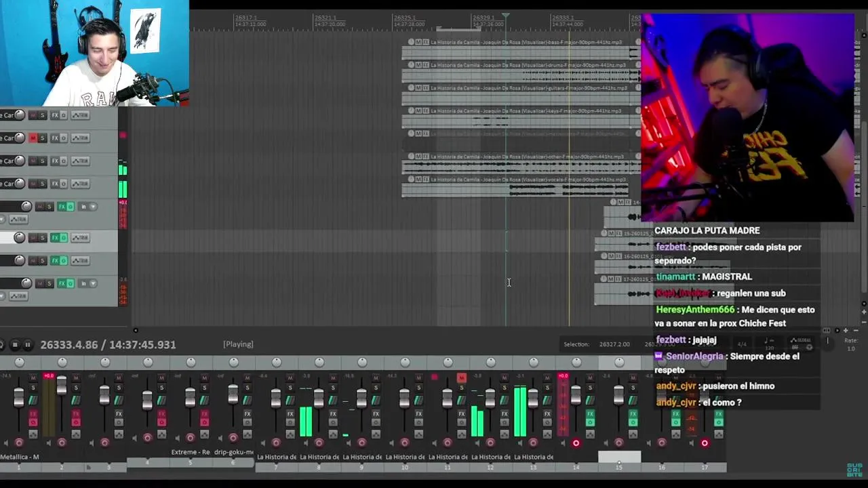This screenshot has width=868, height=488.
Task: Toggle pink FX bypass on mixer channel 2
Action: pyautogui.click(x=76, y=422)
